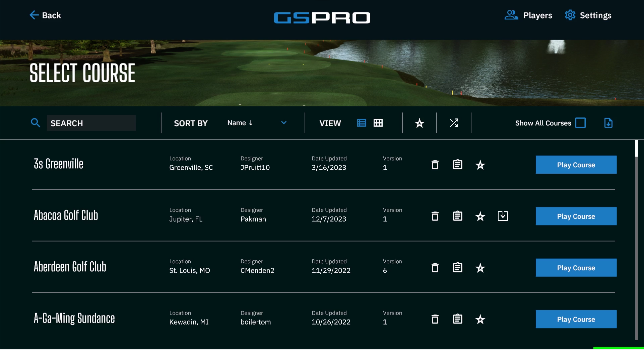The height and width of the screenshot is (350, 644).
Task: Go back using the Back arrow
Action: coord(45,15)
